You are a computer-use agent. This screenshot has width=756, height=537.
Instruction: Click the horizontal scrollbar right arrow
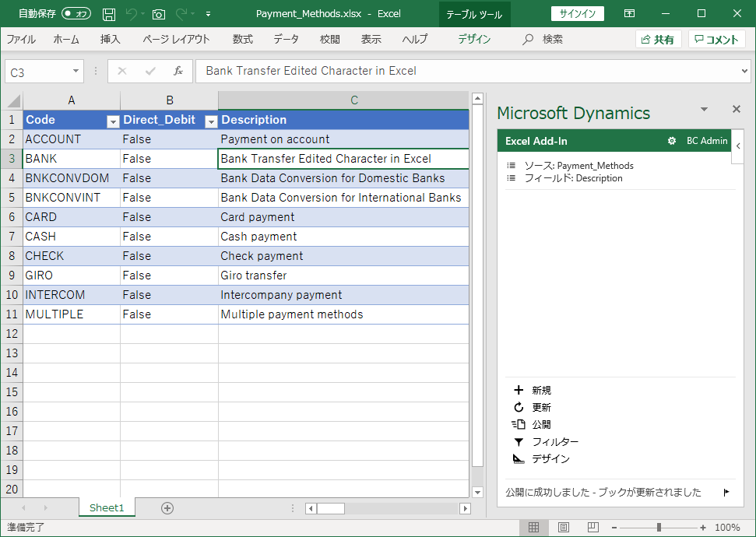466,508
